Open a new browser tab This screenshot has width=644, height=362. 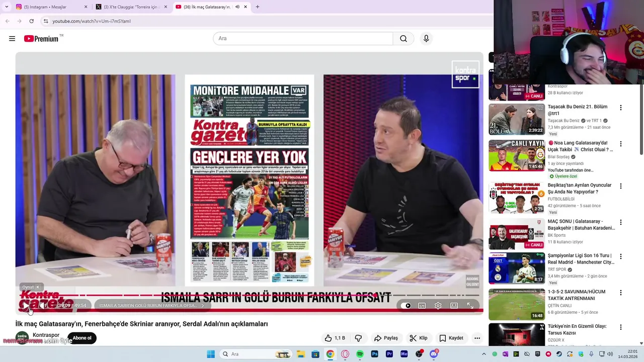[x=257, y=7]
